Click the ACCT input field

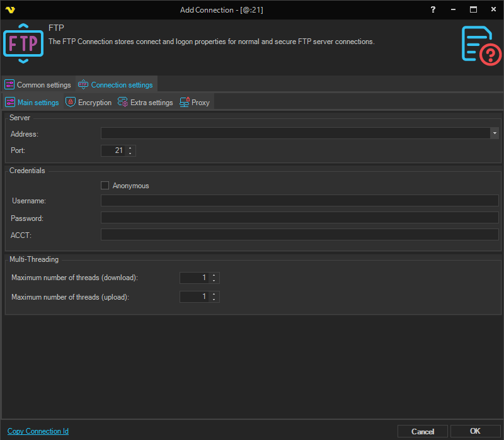point(299,235)
